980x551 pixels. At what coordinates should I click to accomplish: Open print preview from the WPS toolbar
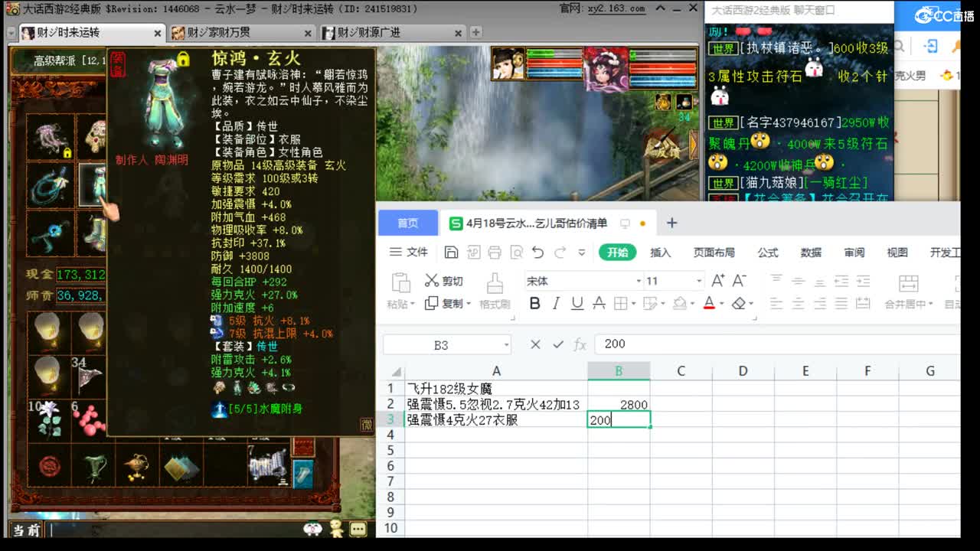coord(516,253)
